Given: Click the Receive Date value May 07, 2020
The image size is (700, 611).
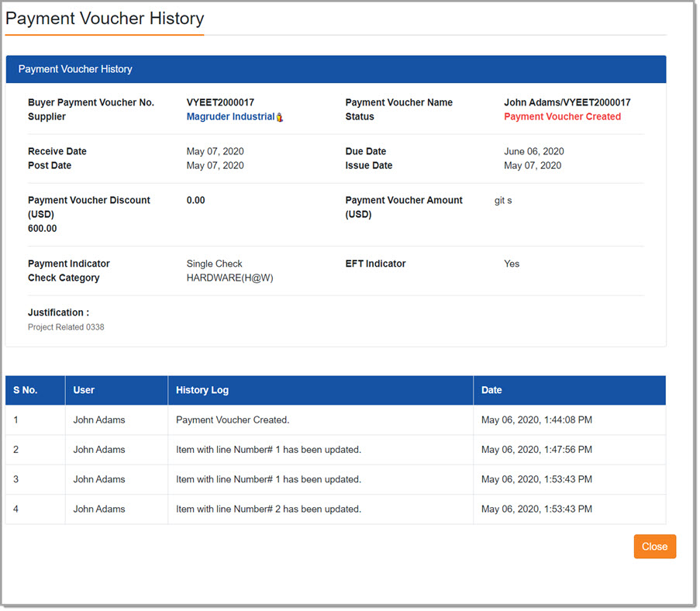Looking at the screenshot, I should coord(215,151).
